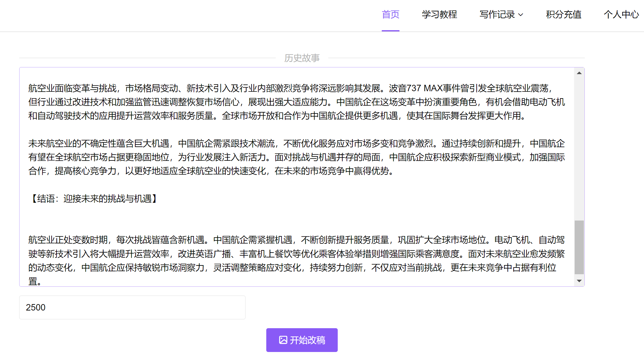Click the 历史故事 section label

tap(302, 58)
